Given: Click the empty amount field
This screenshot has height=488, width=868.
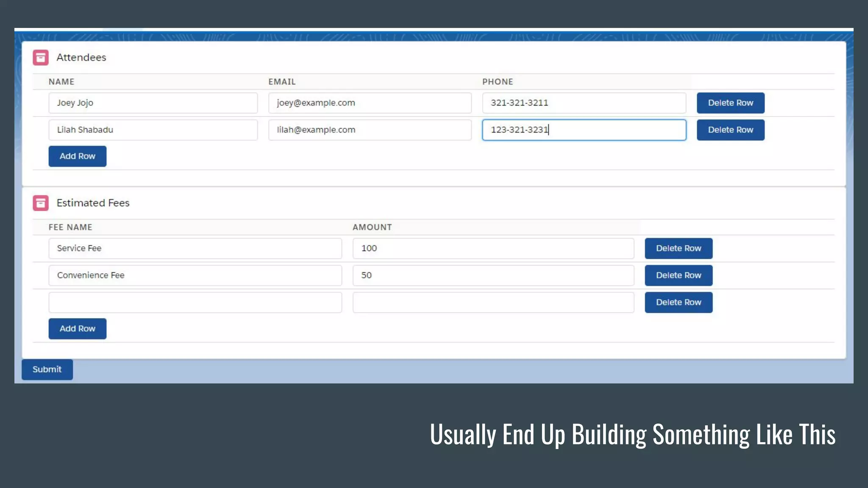Looking at the screenshot, I should pyautogui.click(x=493, y=302).
